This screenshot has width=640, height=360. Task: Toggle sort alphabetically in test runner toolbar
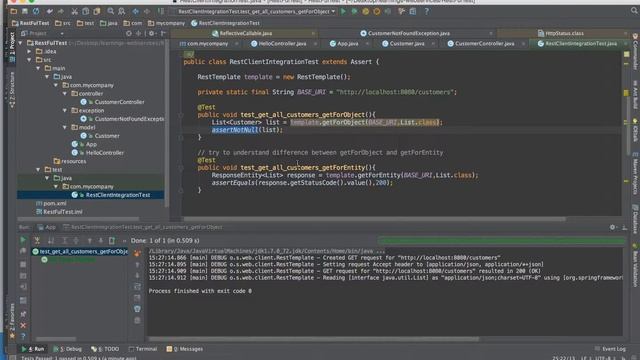51,240
